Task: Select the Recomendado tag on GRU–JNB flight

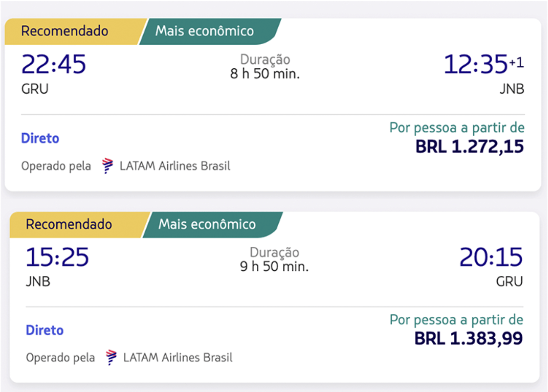Action: click(65, 31)
